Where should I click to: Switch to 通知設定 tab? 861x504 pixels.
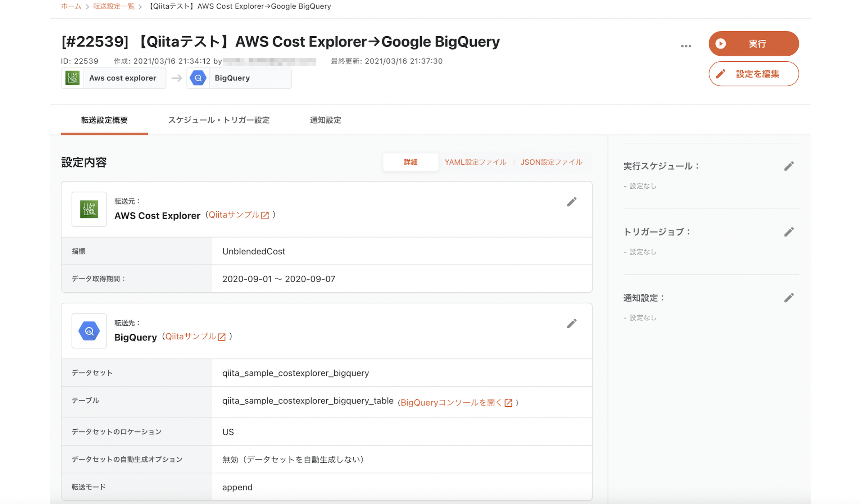click(325, 120)
